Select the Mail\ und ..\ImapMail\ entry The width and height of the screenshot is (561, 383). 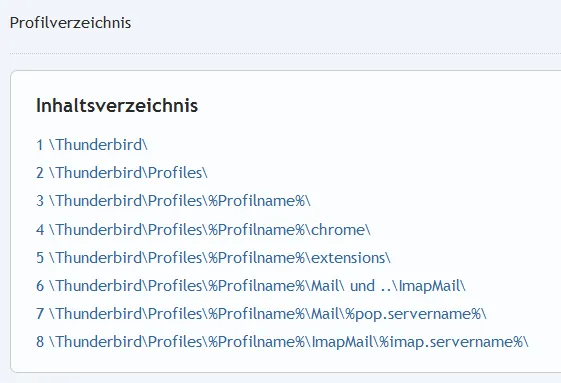[251, 286]
